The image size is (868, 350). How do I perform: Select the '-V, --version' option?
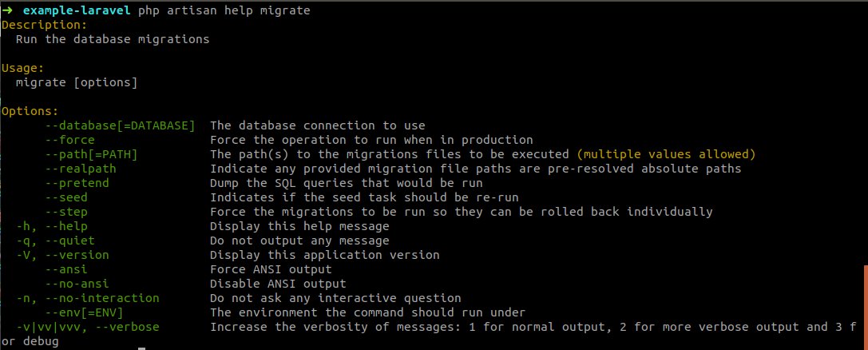pos(63,255)
